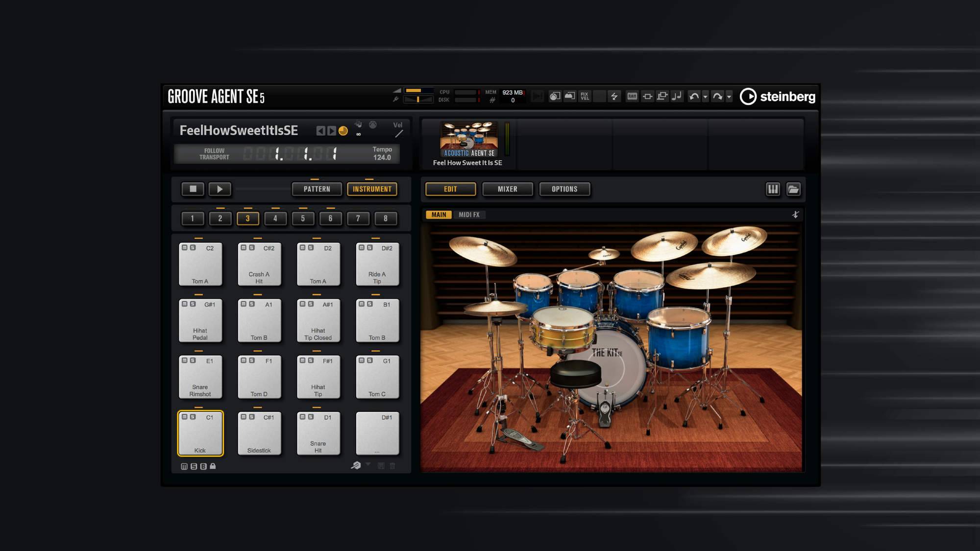Click the pin icon in the Main tab bar
This screenshot has width=980, height=551.
tap(795, 215)
